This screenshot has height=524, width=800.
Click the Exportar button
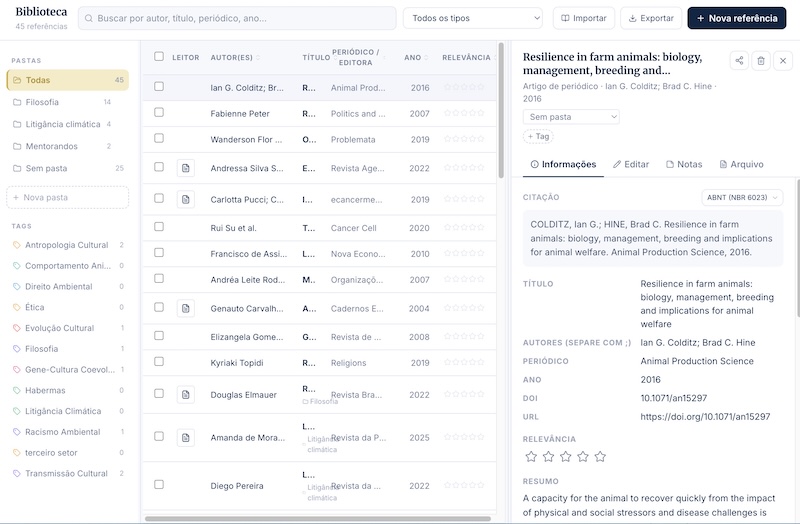tap(651, 18)
